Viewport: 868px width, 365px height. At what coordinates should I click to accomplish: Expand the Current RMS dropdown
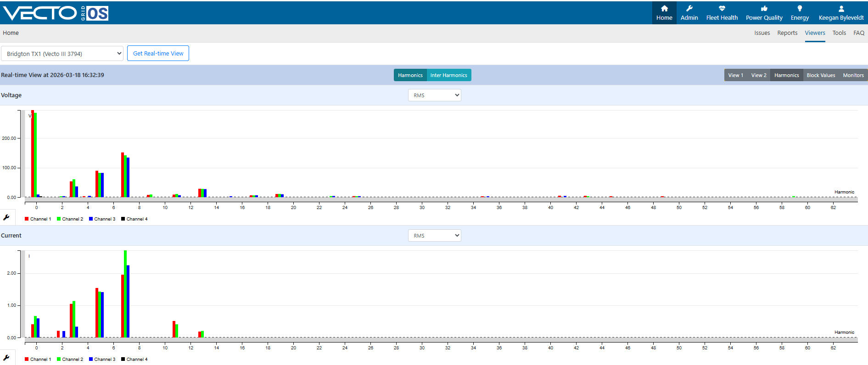(435, 236)
